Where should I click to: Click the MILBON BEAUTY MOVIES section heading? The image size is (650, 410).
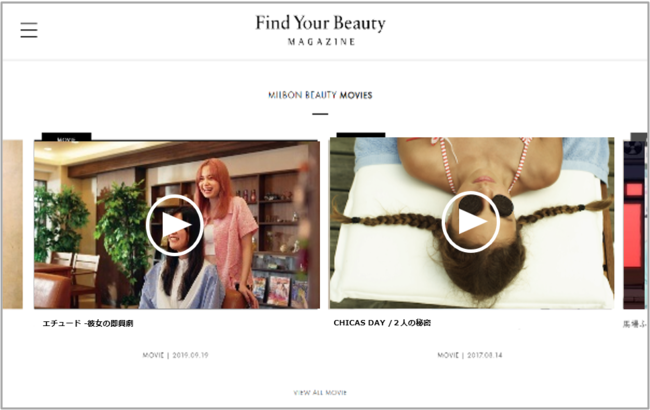[320, 95]
